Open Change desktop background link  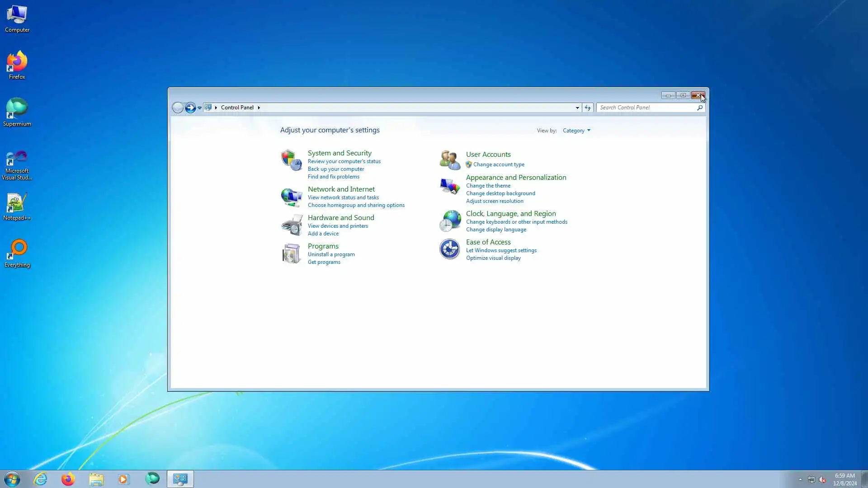[500, 193]
